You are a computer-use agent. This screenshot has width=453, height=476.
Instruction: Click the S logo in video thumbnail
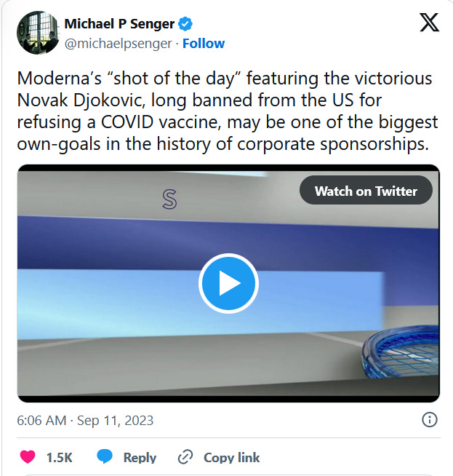point(169,199)
